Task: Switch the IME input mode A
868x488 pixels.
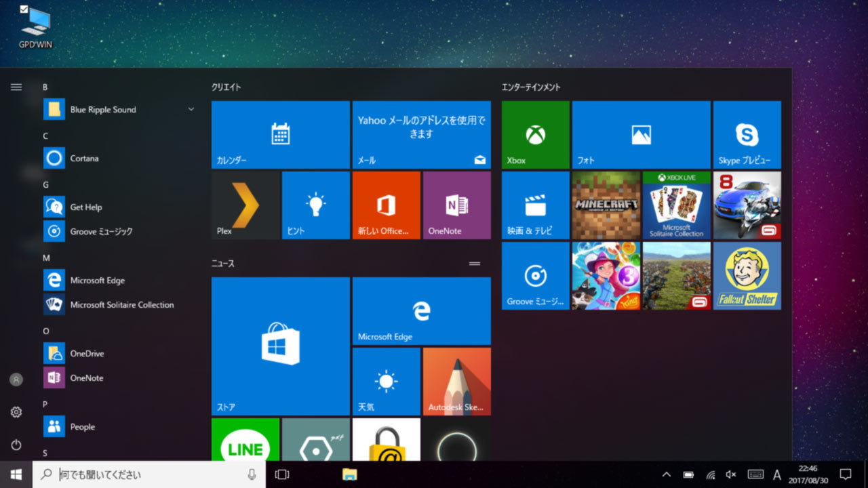Action: coord(777,474)
